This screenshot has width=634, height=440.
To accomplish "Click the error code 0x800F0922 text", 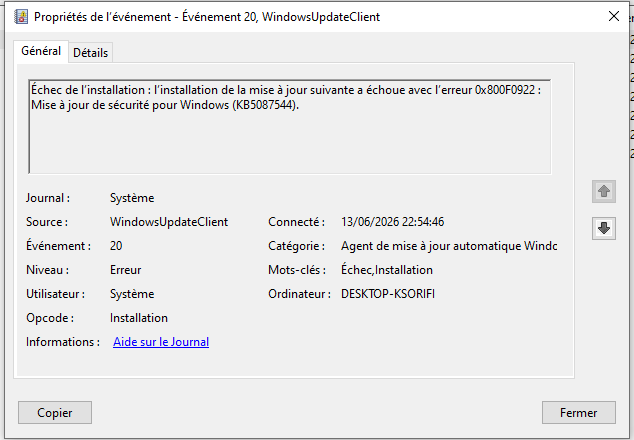I will (505, 90).
